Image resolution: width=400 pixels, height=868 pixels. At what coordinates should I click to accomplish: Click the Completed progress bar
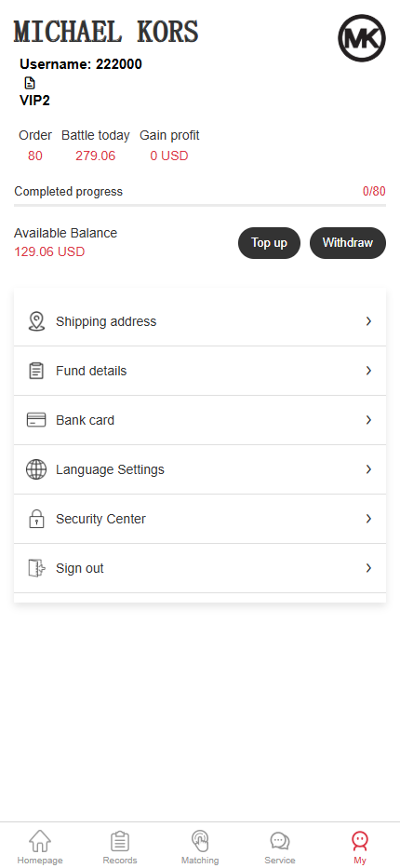(x=200, y=206)
